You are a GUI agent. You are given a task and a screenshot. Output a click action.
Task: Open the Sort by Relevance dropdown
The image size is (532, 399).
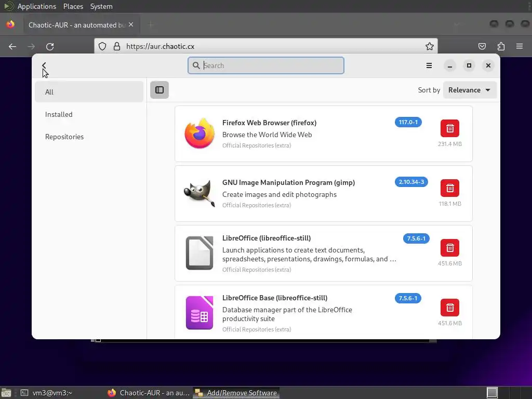470,90
